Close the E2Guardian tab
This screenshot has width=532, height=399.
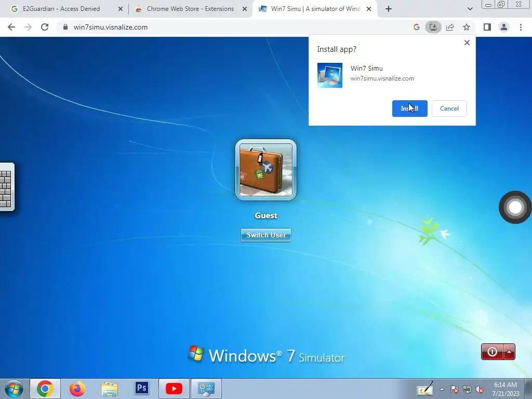click(x=120, y=9)
